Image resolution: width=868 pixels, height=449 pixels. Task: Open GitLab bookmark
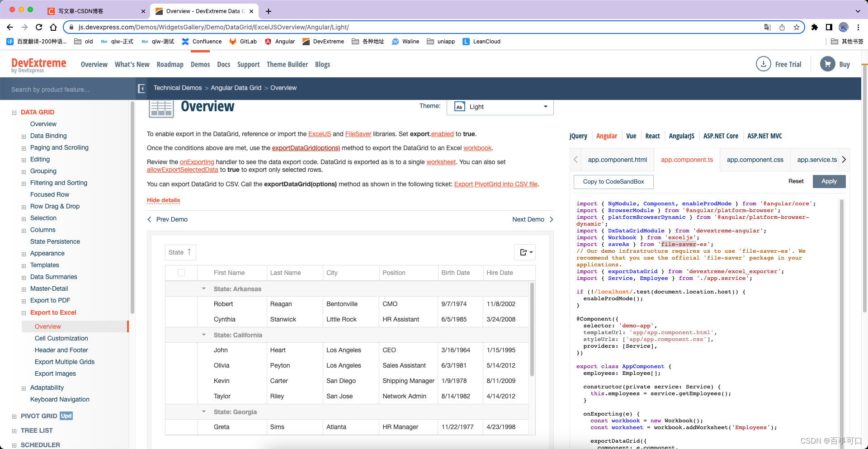click(x=243, y=42)
